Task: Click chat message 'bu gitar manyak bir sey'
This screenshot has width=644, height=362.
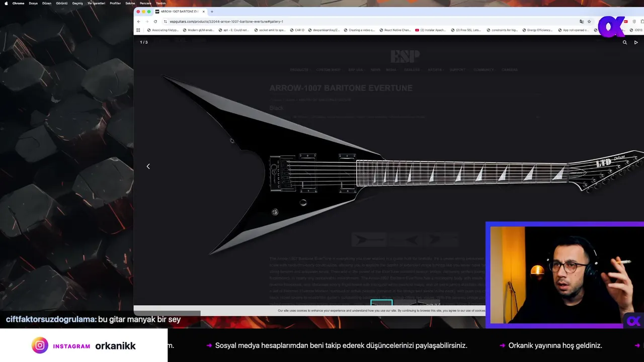Action: pos(139,319)
